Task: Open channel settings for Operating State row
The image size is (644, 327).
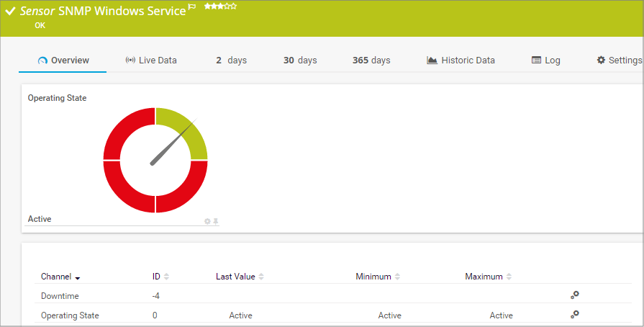Action: pos(574,314)
